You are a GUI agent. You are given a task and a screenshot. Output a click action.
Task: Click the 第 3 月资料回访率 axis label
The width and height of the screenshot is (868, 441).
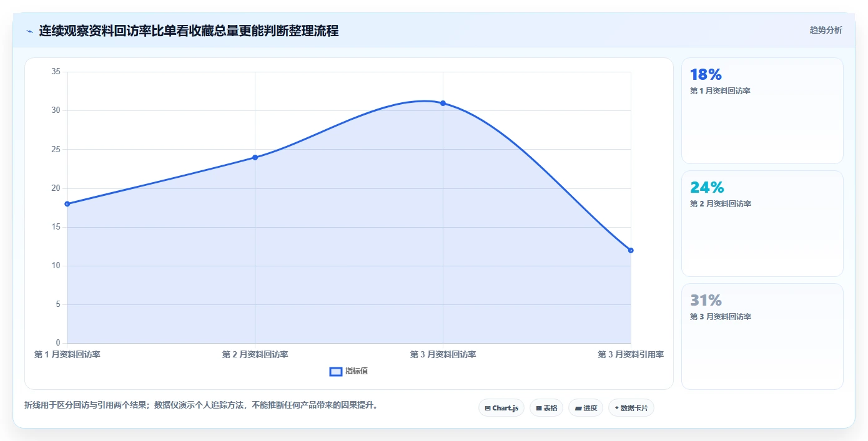[443, 354]
